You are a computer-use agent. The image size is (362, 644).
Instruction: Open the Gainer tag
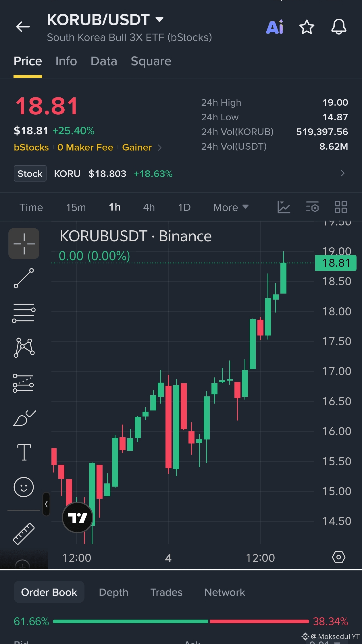coord(137,147)
